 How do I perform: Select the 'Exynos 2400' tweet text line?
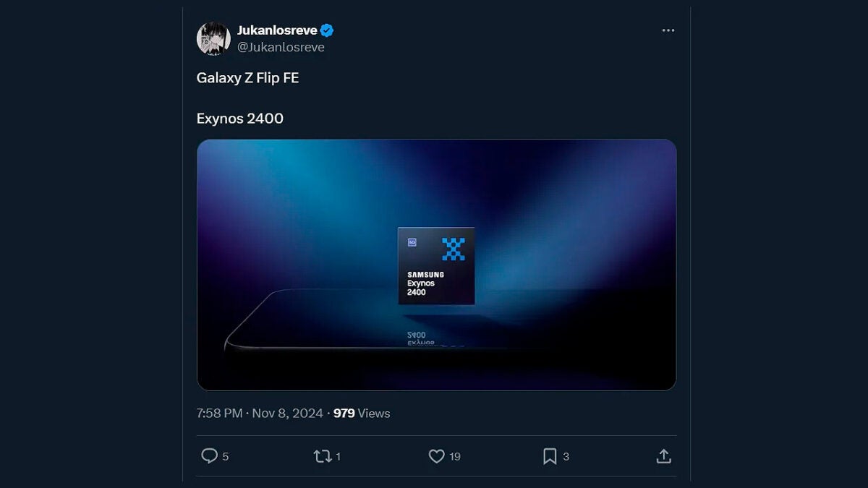coord(240,119)
